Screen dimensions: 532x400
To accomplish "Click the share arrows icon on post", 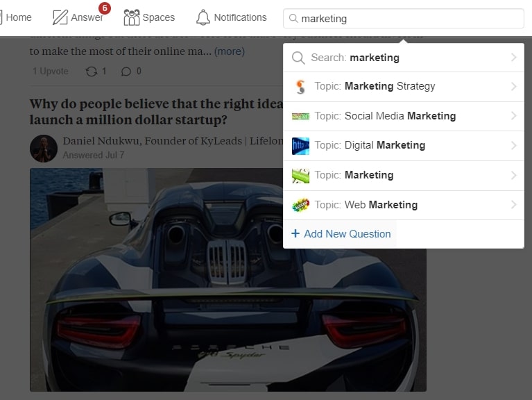I will [x=92, y=71].
